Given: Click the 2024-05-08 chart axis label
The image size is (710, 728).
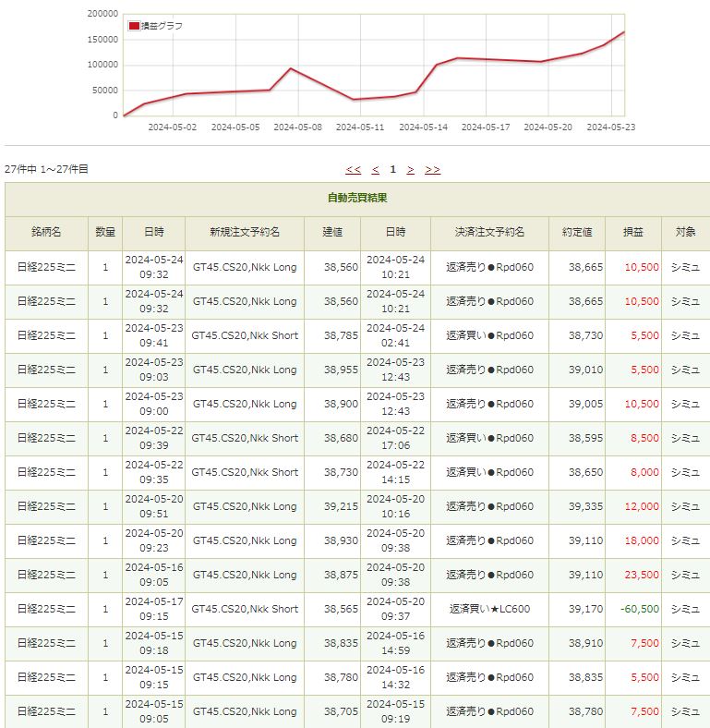Looking at the screenshot, I should pyautogui.click(x=297, y=127).
